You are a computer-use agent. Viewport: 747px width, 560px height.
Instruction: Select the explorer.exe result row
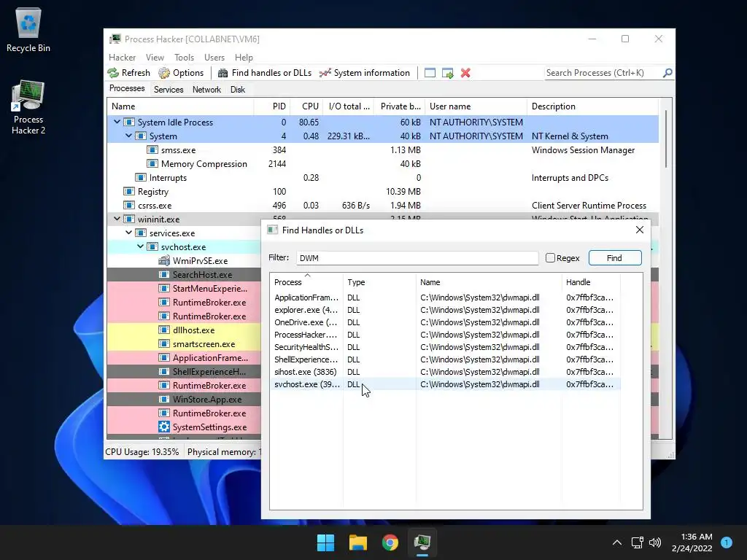pos(445,309)
